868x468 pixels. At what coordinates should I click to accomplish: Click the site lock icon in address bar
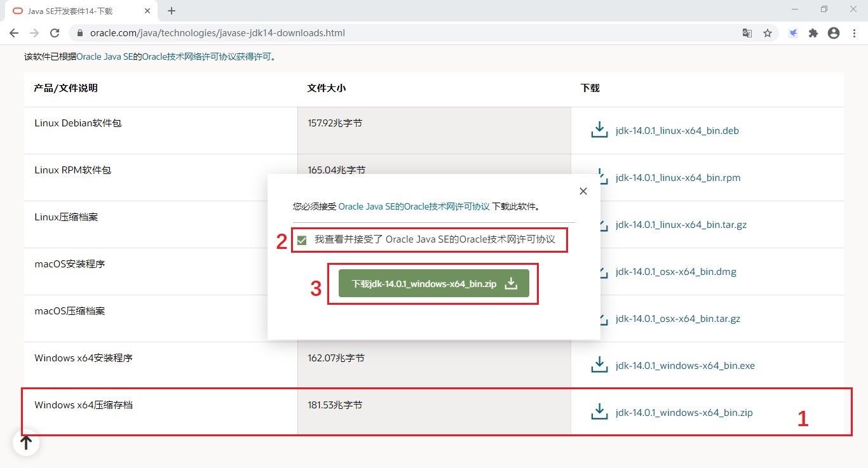[x=80, y=33]
